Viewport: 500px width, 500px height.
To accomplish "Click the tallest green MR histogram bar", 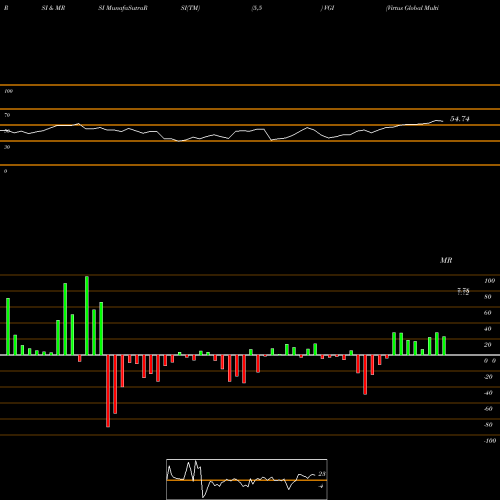I will coord(87,315).
